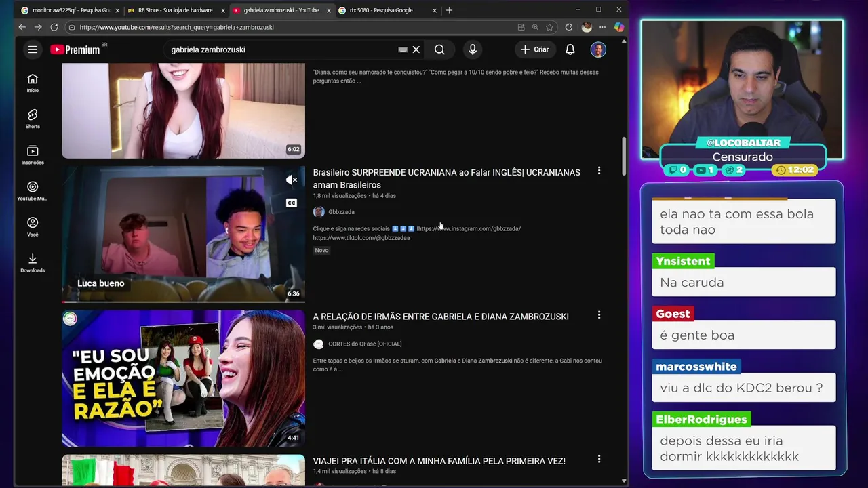The height and width of the screenshot is (488, 868).
Task: Run search with the magnifier button
Action: tap(439, 49)
